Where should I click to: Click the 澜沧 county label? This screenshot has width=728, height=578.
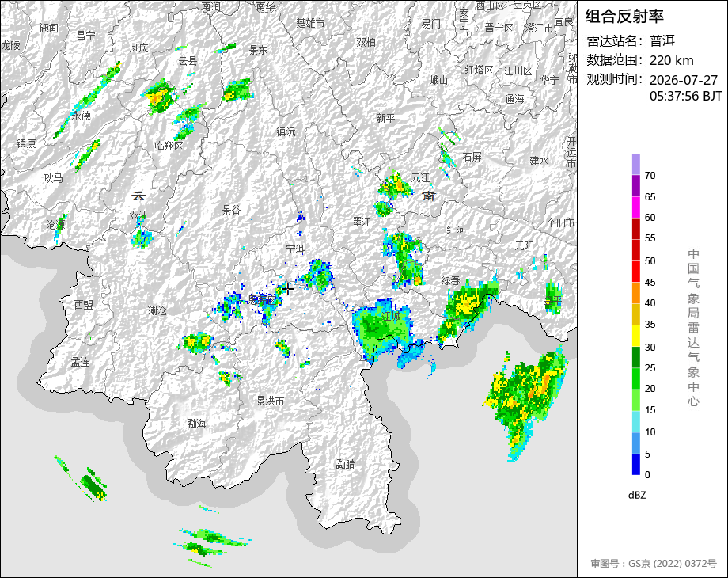157,310
